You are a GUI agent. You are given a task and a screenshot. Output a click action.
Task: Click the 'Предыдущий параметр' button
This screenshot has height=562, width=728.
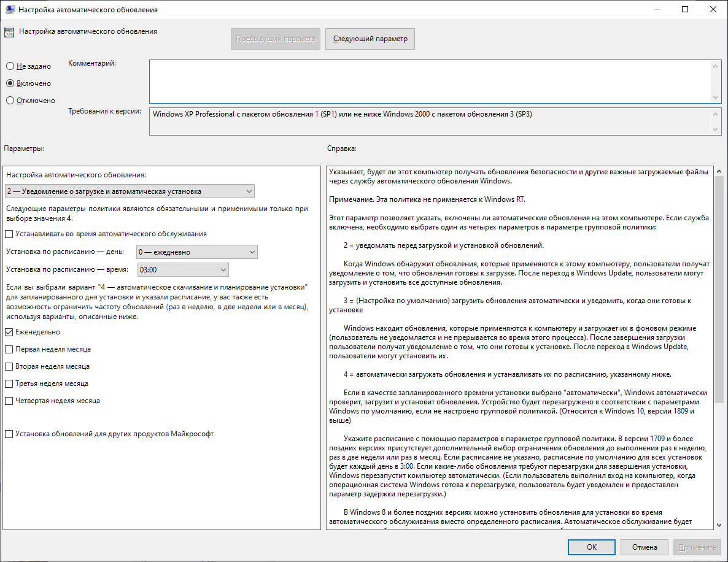[276, 39]
